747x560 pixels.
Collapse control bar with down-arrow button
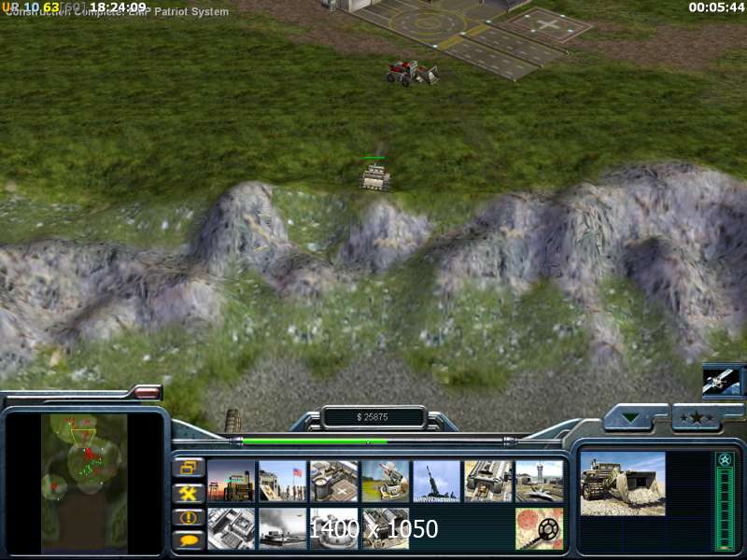[631, 417]
